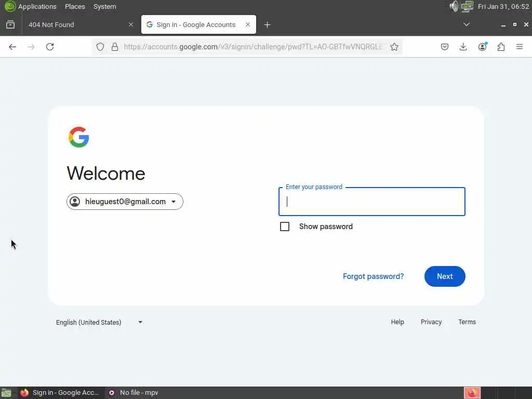Viewport: 532px width, 399px height.
Task: Click the volume speaker tray icon
Action: pyautogui.click(x=454, y=6)
